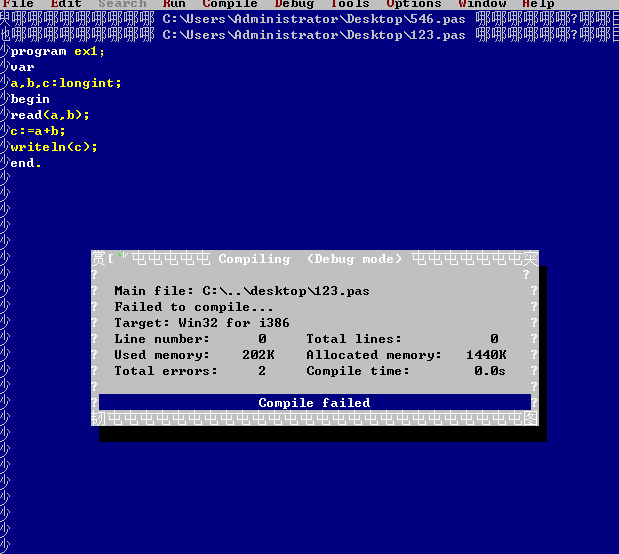This screenshot has height=554, width=619.
Task: Click the 'Target: Win32 for i386' text
Action: click(x=202, y=323)
